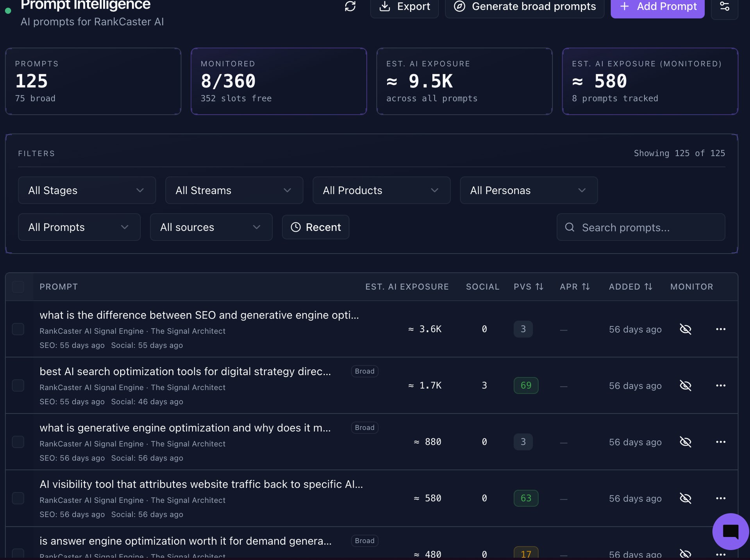Focus the Search prompts field

(x=641, y=227)
